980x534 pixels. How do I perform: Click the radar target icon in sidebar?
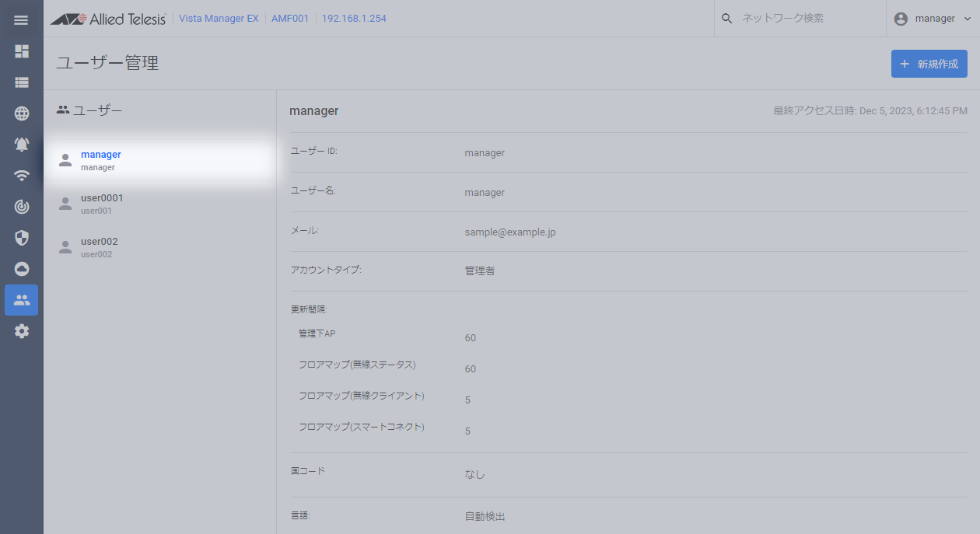(22, 207)
